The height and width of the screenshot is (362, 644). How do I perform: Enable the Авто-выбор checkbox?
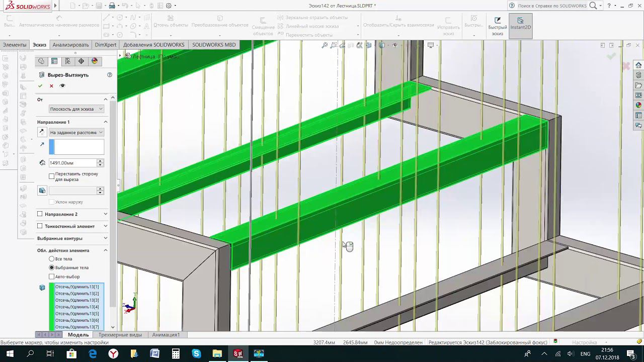52,277
